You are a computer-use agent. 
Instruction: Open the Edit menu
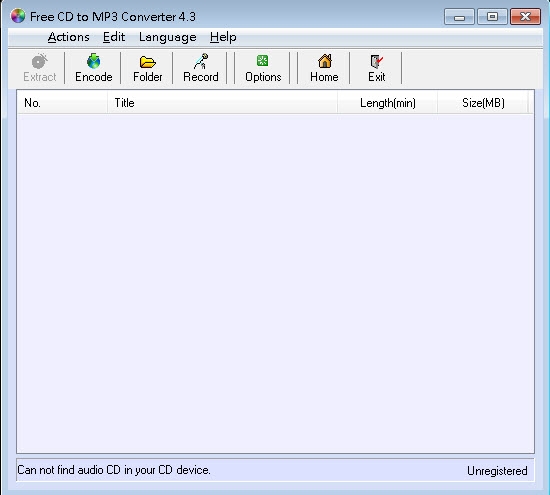(x=114, y=37)
